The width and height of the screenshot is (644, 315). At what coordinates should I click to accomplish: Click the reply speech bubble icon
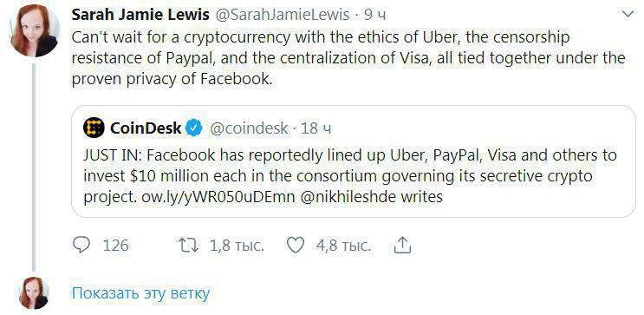click(x=81, y=246)
